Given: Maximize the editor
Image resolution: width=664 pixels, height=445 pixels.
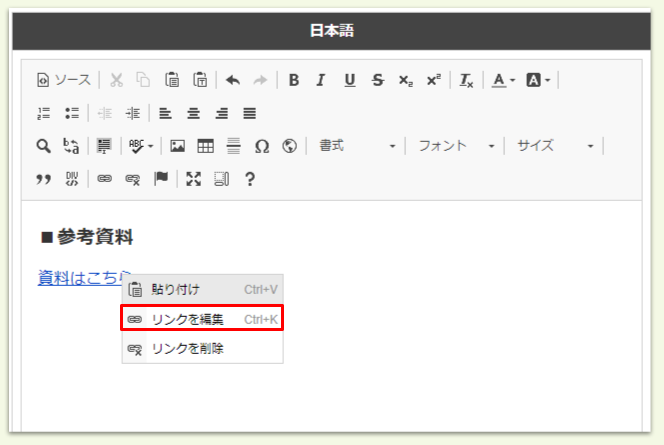Looking at the screenshot, I should (x=194, y=179).
